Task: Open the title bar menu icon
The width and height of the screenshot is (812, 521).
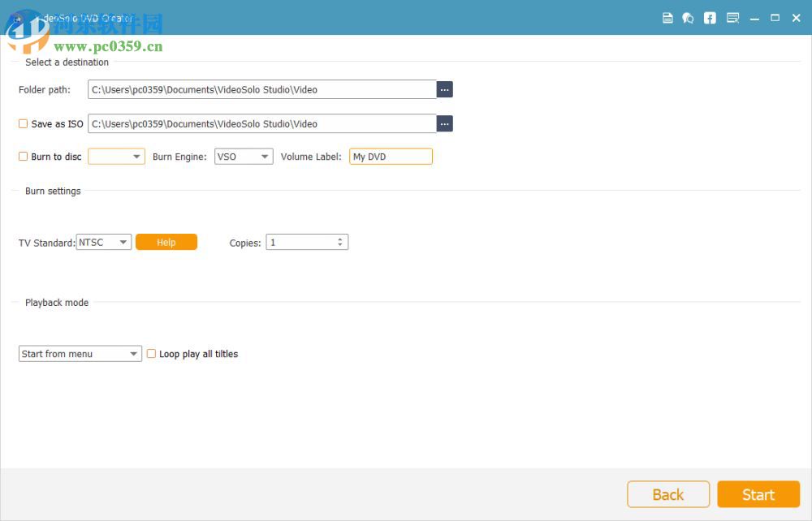Action: coord(732,17)
